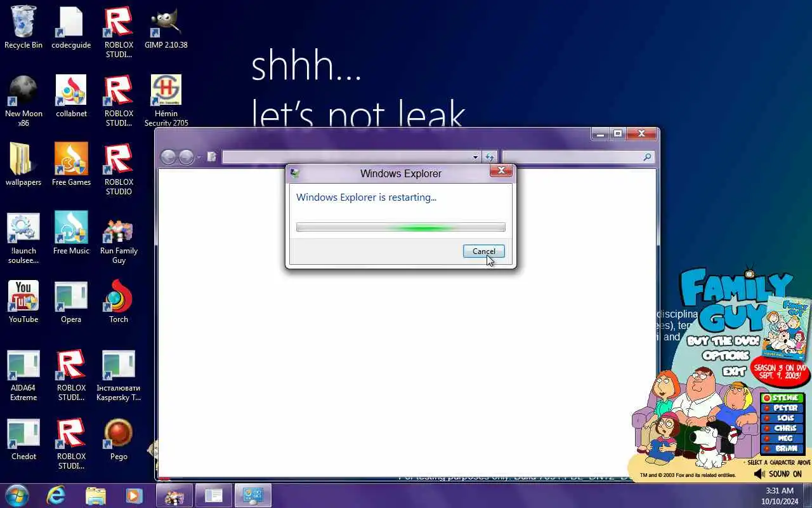Viewport: 812px width, 508px height.
Task: Open the Free Games shortcut
Action: coord(71,164)
